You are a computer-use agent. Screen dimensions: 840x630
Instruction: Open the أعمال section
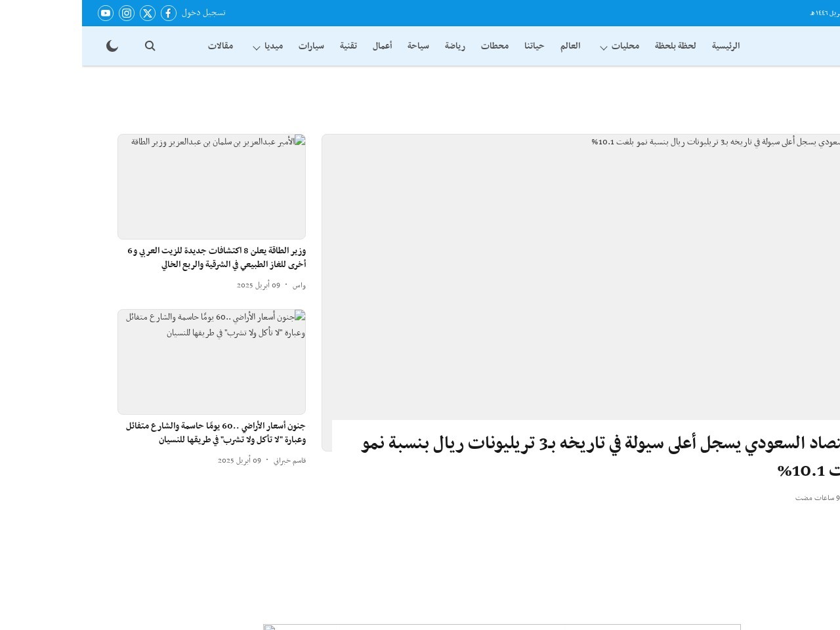pos(383,46)
